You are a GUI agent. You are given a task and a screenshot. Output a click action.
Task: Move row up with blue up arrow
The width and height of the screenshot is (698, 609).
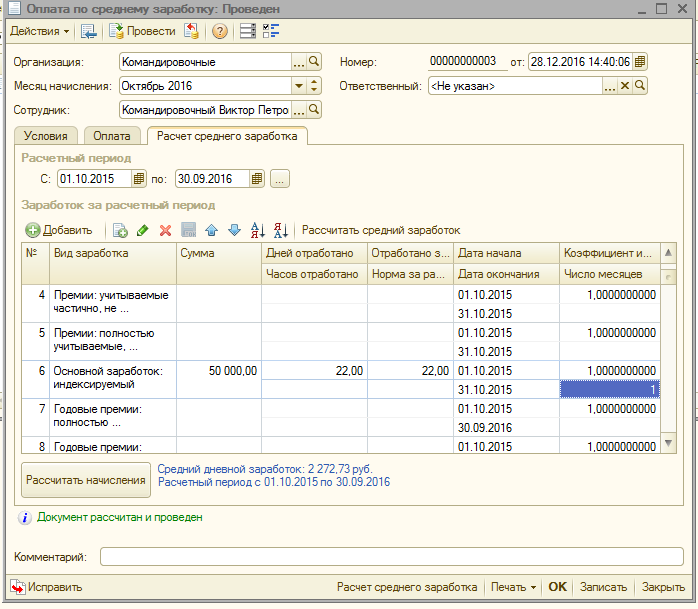click(x=211, y=230)
